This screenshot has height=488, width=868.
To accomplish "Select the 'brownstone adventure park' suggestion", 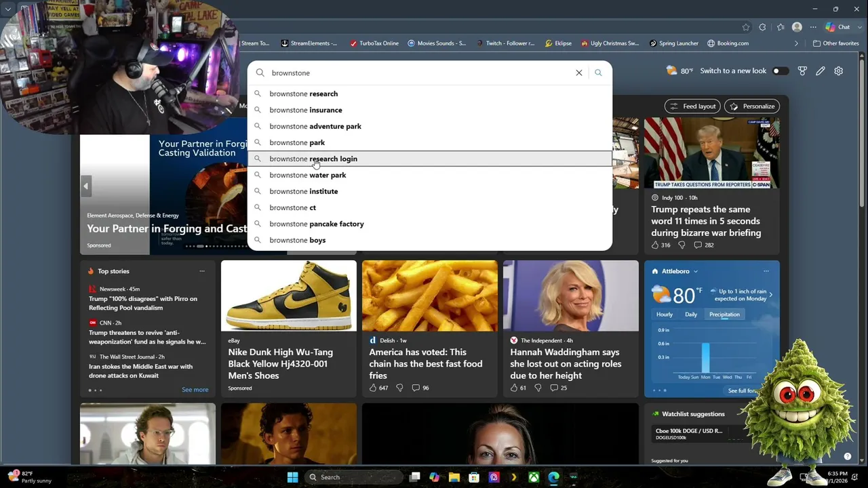I will pyautogui.click(x=430, y=126).
